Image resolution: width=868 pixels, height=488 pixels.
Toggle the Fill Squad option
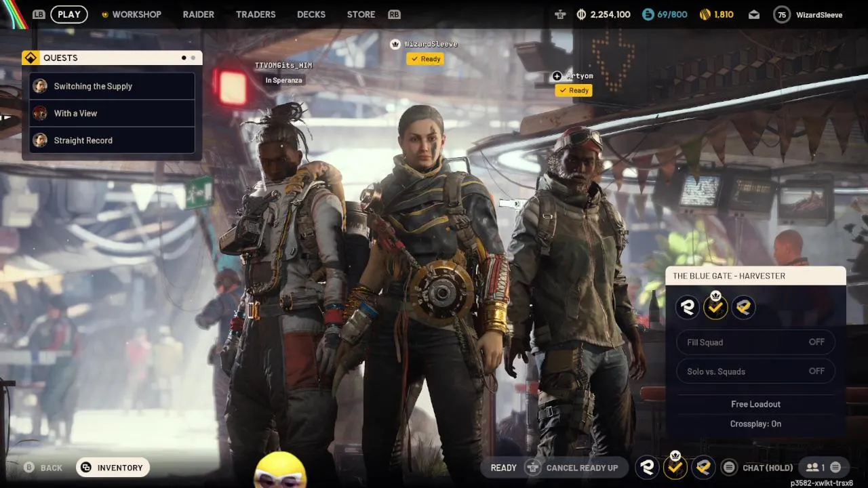(x=755, y=342)
